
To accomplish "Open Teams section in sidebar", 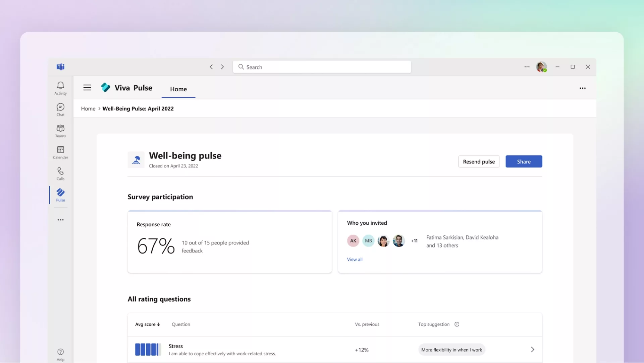I will tap(60, 131).
